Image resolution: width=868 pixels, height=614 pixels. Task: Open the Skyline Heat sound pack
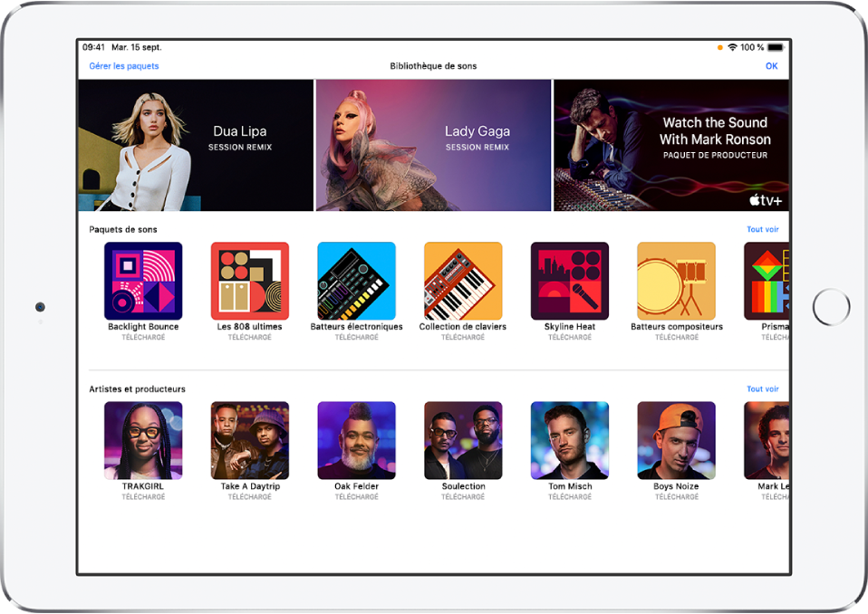569,282
